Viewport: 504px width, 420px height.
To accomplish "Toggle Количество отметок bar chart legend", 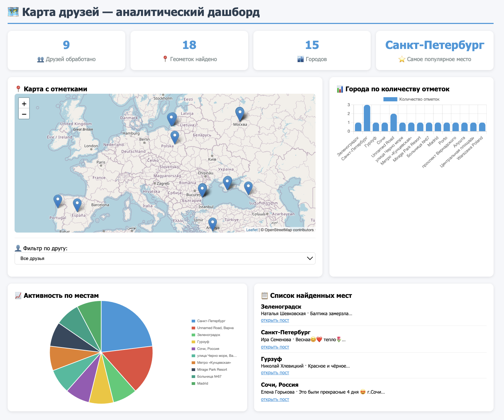I will pyautogui.click(x=411, y=99).
